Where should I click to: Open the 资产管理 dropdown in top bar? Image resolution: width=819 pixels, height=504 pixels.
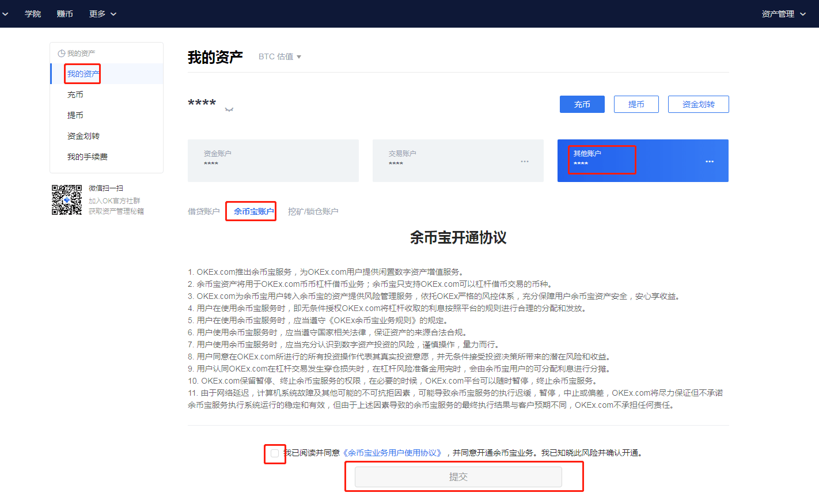click(x=783, y=14)
